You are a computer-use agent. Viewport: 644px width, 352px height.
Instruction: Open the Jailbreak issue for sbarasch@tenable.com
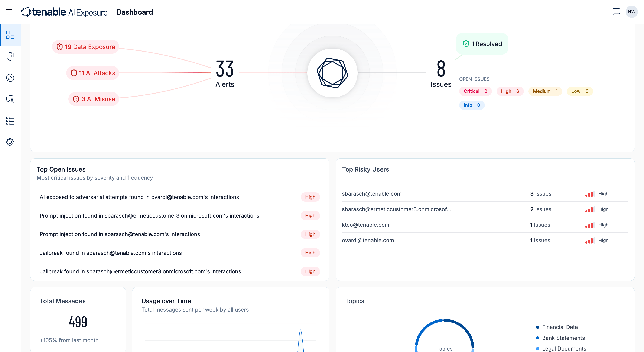point(111,253)
